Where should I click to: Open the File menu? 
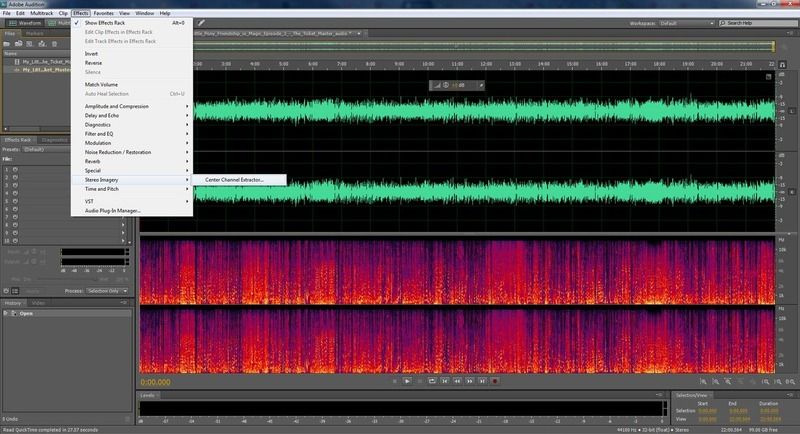coord(7,13)
